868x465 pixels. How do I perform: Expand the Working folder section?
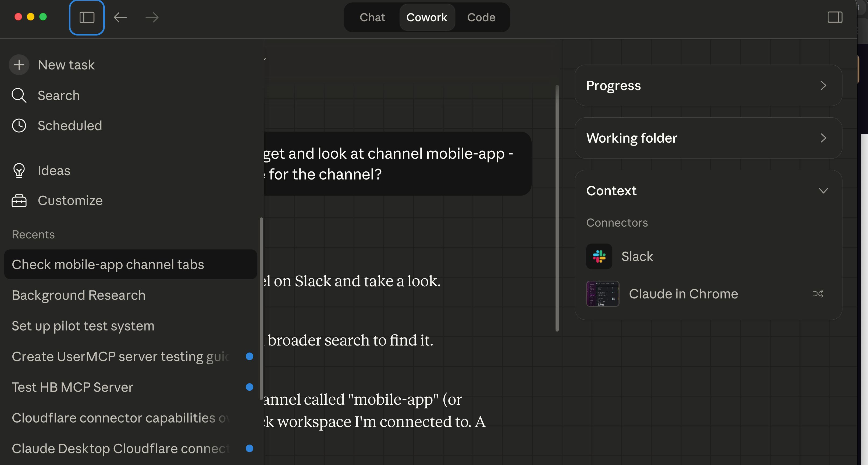click(x=823, y=138)
